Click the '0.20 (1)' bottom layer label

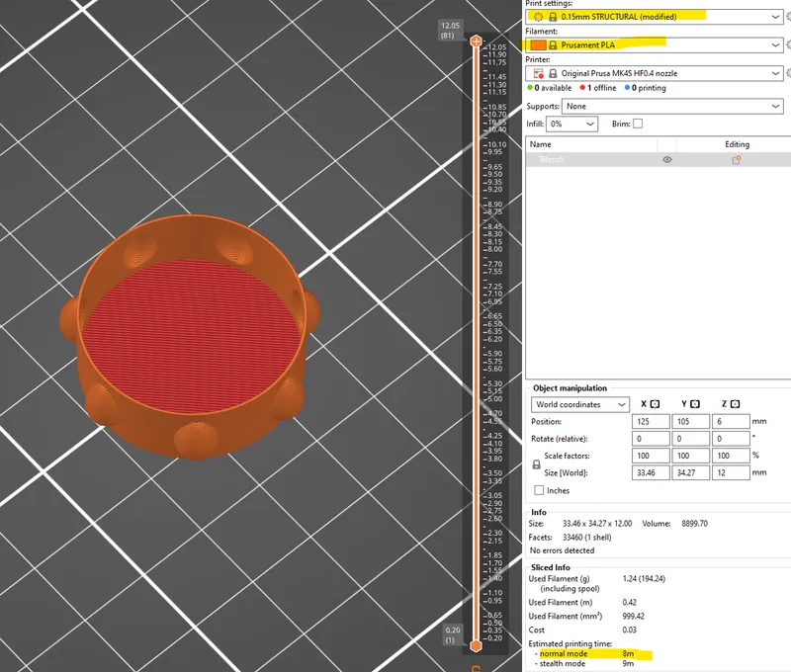pos(452,634)
